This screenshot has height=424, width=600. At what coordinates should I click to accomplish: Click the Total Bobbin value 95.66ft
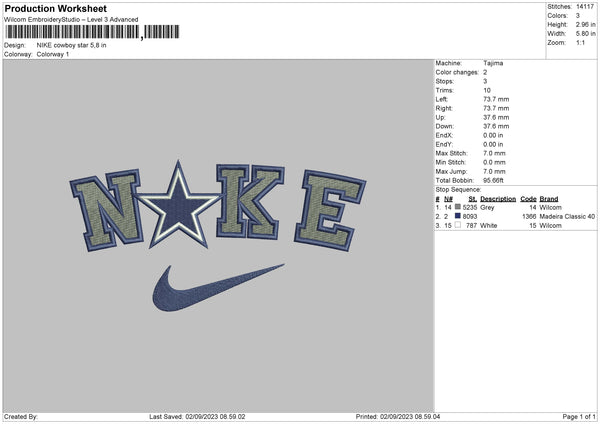(x=494, y=180)
